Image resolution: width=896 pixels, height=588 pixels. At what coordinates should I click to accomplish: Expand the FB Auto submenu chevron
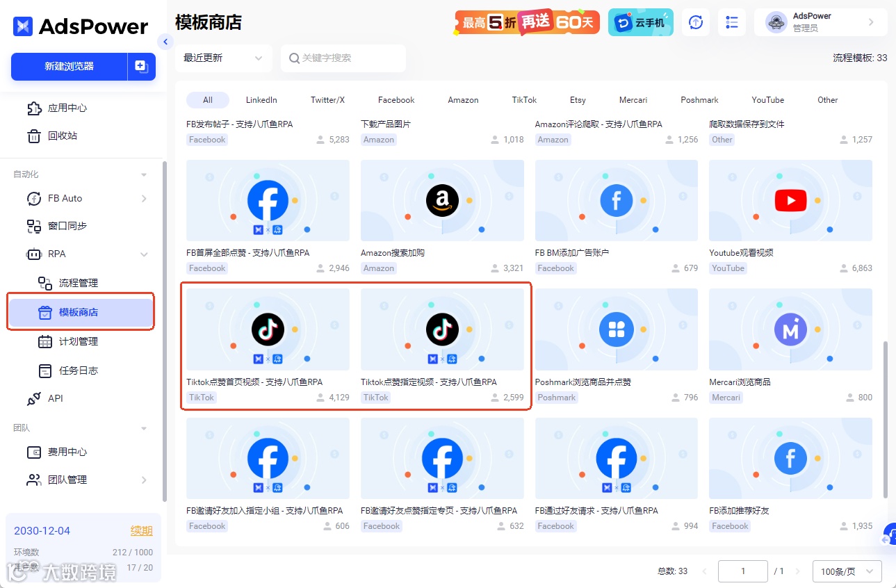[145, 199]
